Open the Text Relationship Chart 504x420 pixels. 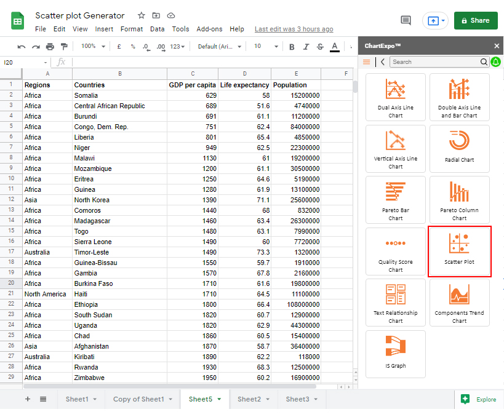tap(395, 303)
